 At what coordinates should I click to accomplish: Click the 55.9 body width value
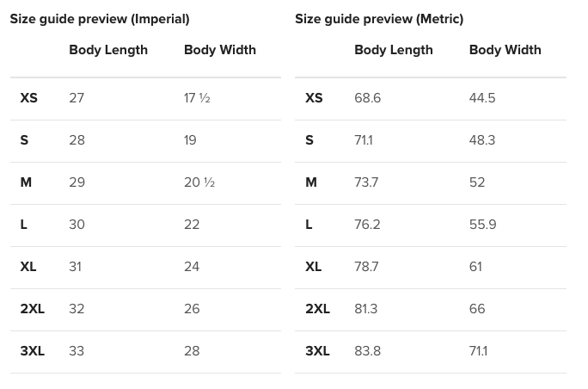482,225
